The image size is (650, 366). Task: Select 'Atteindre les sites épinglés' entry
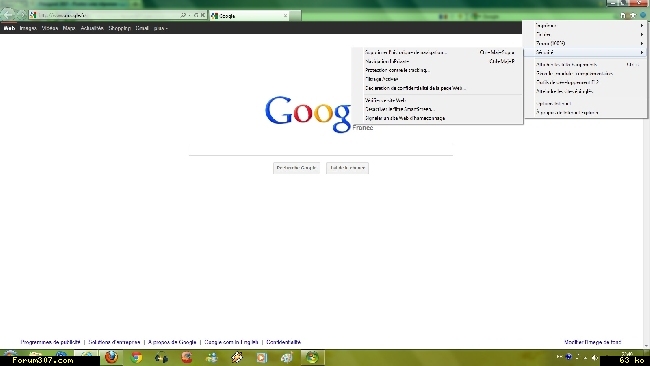585,91
